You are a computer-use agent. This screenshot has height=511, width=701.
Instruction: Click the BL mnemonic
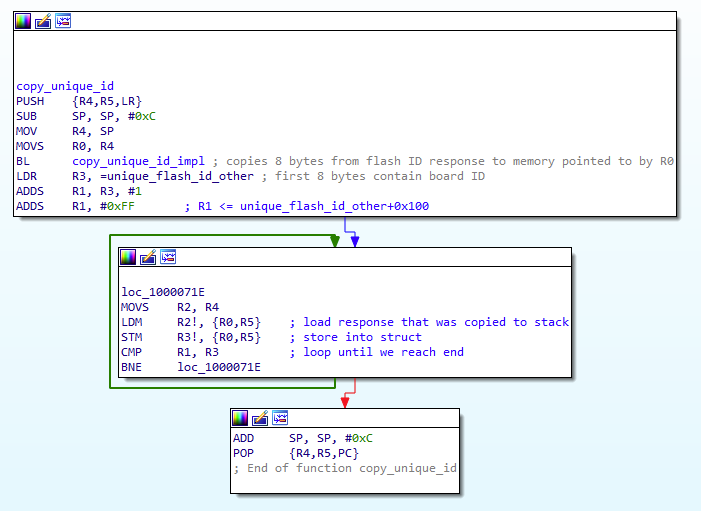pos(23,161)
